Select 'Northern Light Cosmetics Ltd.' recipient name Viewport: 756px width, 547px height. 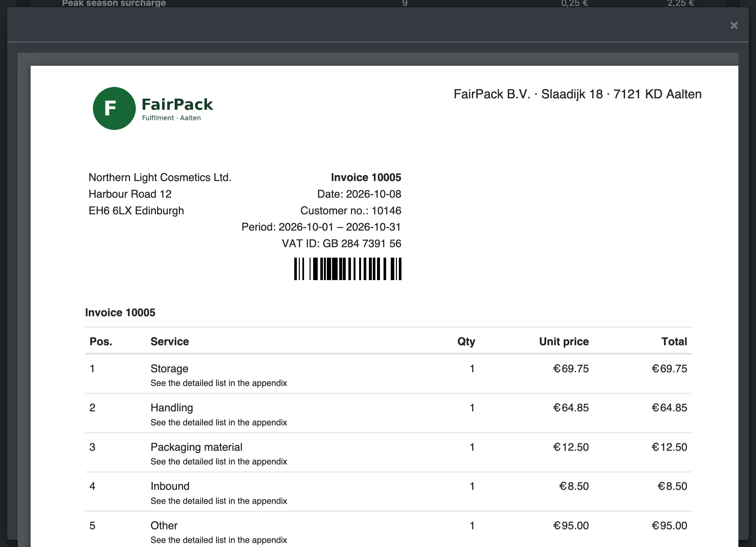click(160, 177)
